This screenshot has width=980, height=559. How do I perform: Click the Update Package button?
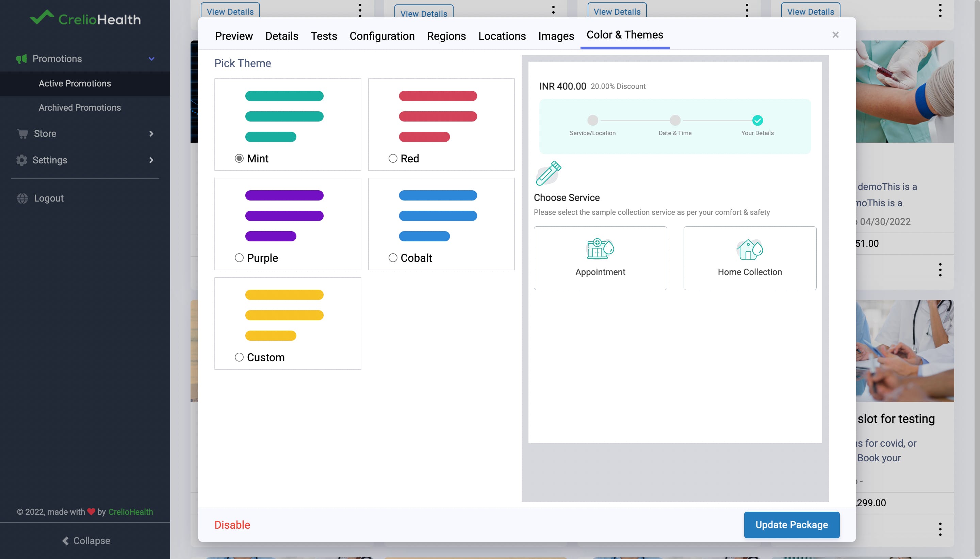pos(791,525)
